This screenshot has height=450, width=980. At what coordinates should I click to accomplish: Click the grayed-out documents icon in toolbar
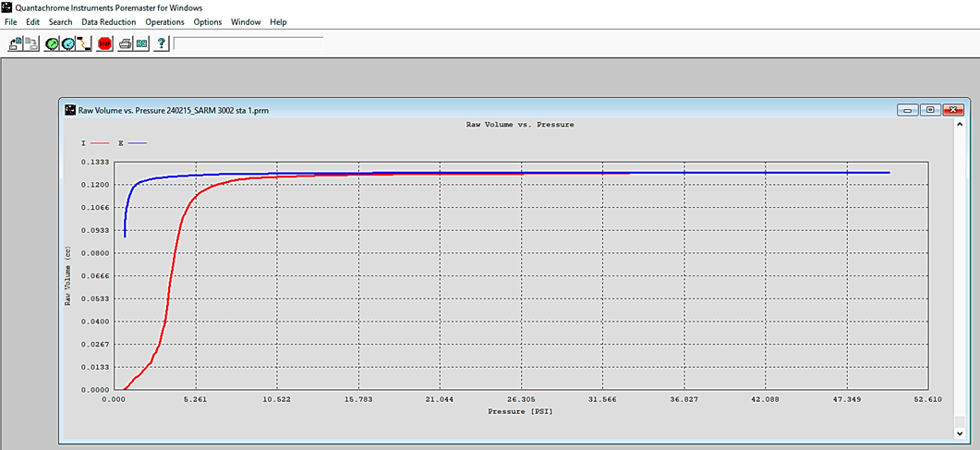(31, 43)
